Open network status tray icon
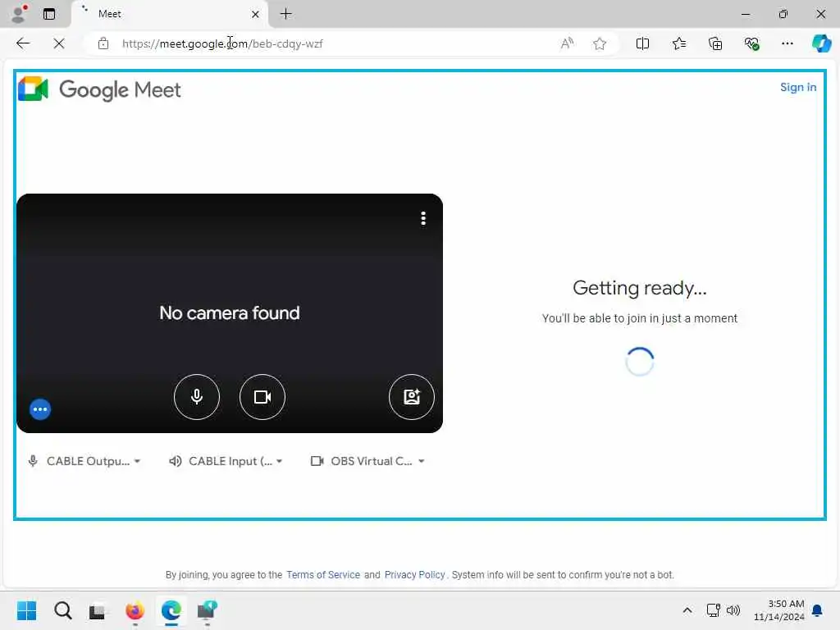The height and width of the screenshot is (630, 840). [713, 610]
